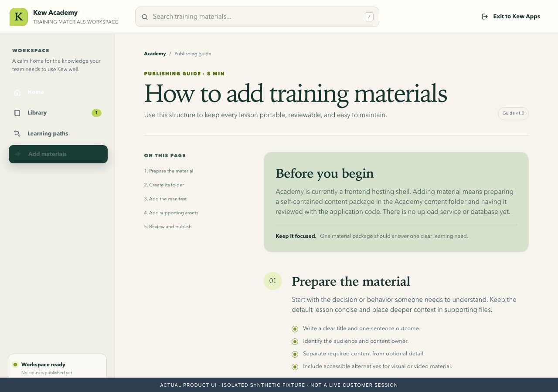Click the exit arrow icon
This screenshot has width=558, height=392.
[x=485, y=17]
